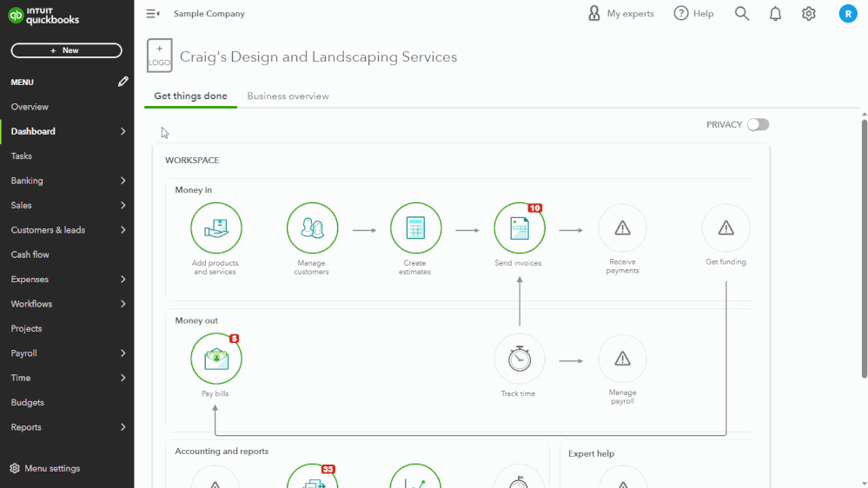The width and height of the screenshot is (868, 488).
Task: Open Expenses in the sidebar
Action: (x=30, y=280)
